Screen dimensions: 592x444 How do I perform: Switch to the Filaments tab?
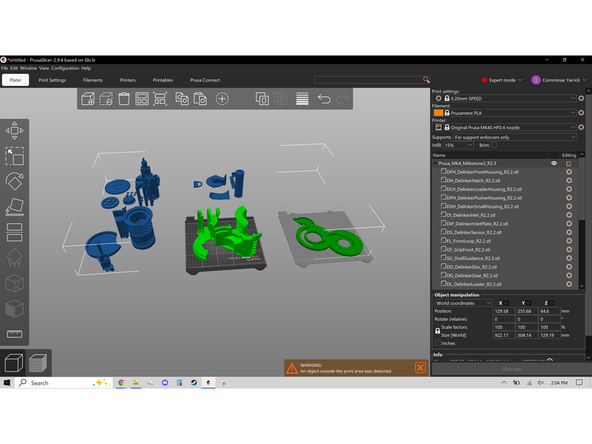pyautogui.click(x=92, y=80)
